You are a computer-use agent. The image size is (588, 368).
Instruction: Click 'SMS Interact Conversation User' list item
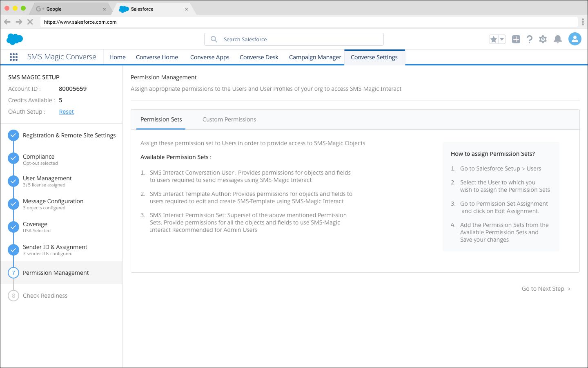[250, 176]
